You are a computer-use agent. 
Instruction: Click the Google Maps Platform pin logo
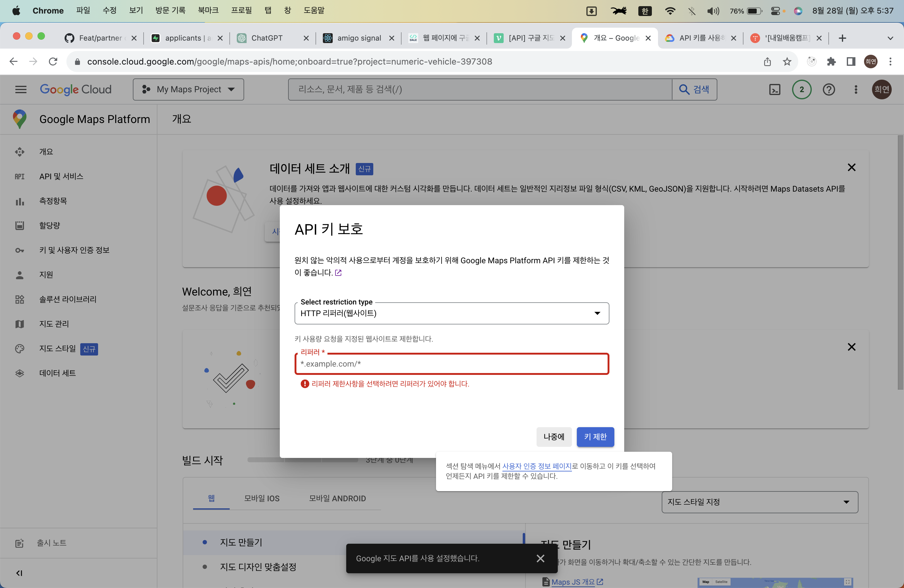pos(20,119)
